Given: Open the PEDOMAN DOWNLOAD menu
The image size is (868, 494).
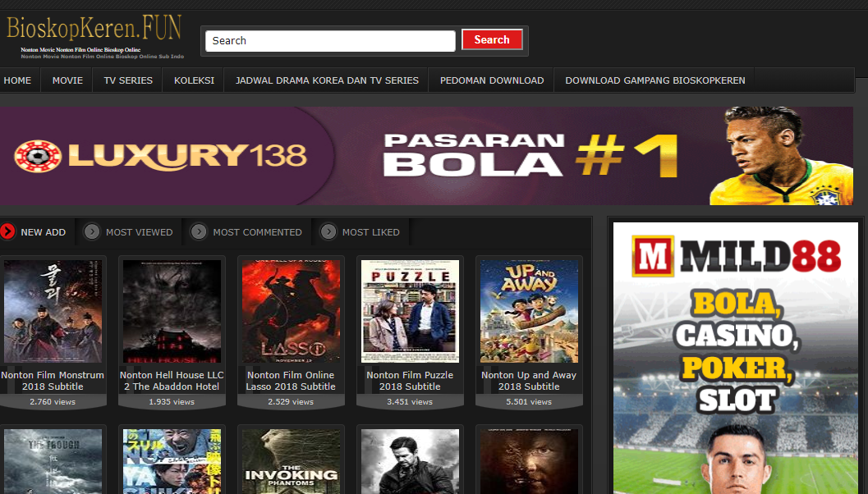Looking at the screenshot, I should click(492, 80).
